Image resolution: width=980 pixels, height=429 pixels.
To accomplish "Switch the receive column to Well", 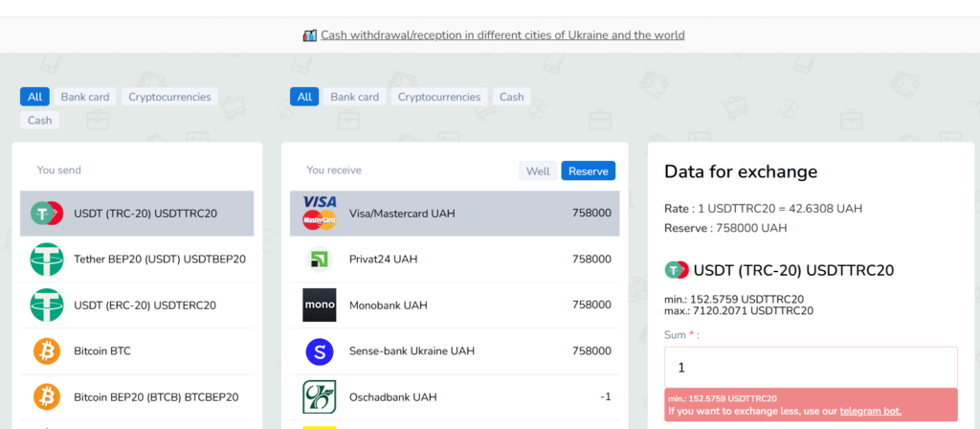I will (x=538, y=170).
